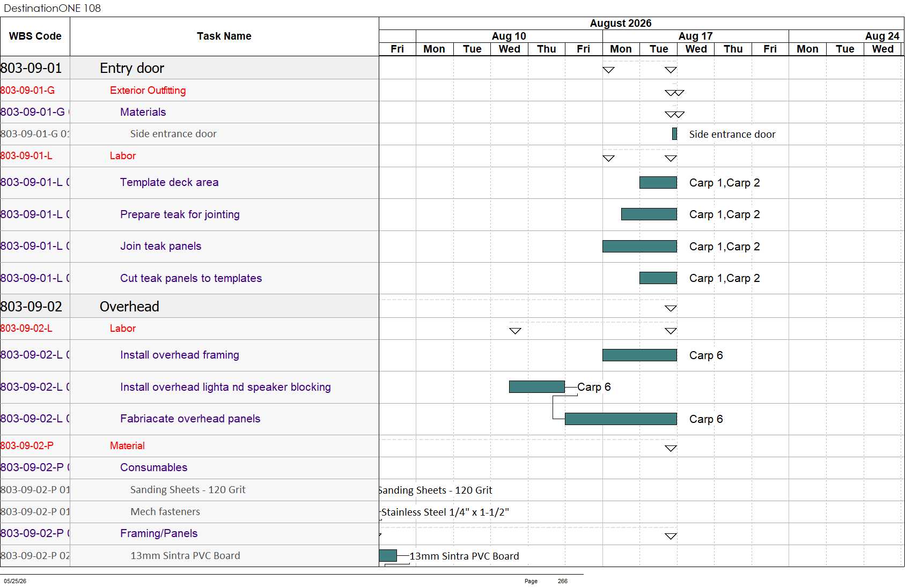Select the red Material task name

pos(127,446)
